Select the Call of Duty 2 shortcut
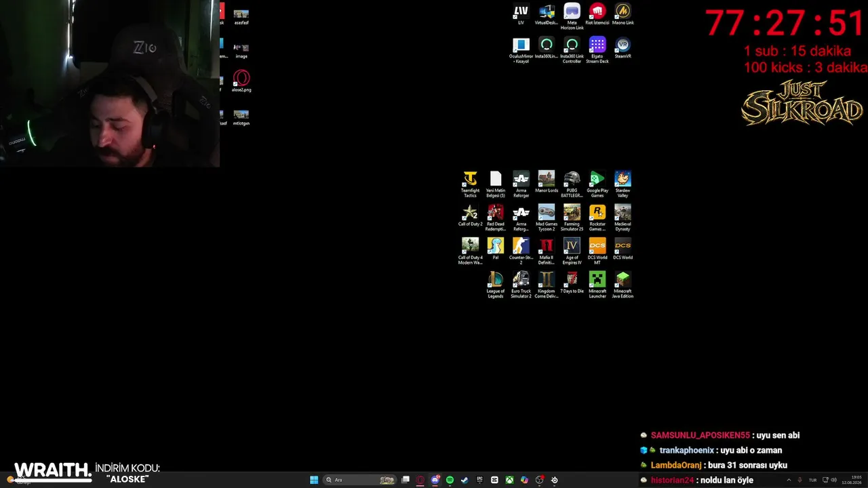Screen dimensions: 868x488 click(470, 216)
